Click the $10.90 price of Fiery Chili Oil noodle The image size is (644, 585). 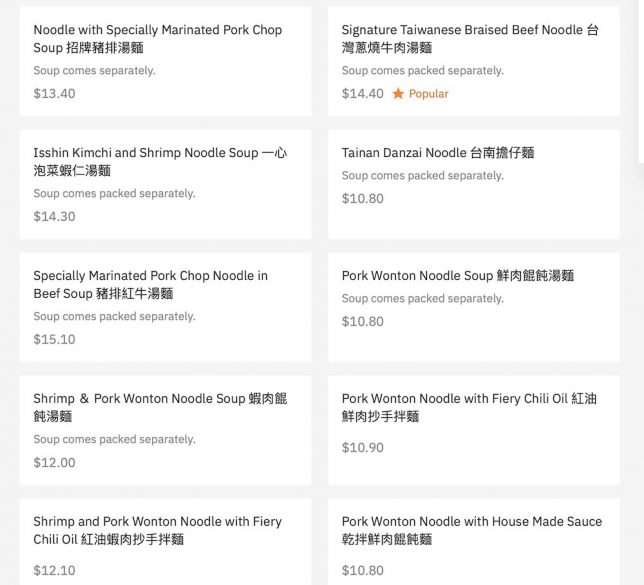tap(362, 448)
